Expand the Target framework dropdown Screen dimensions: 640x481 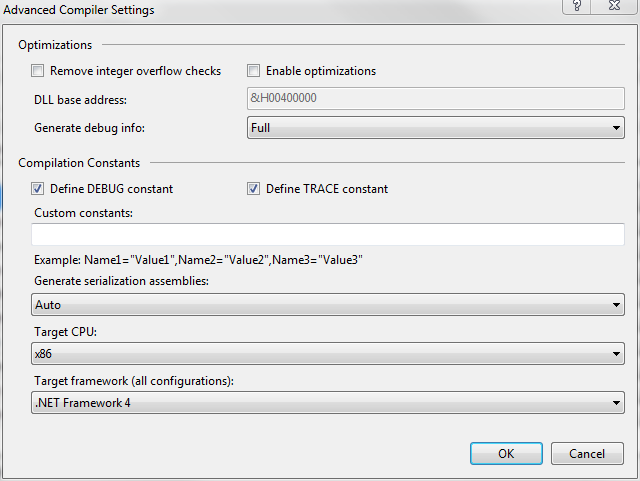(328, 403)
